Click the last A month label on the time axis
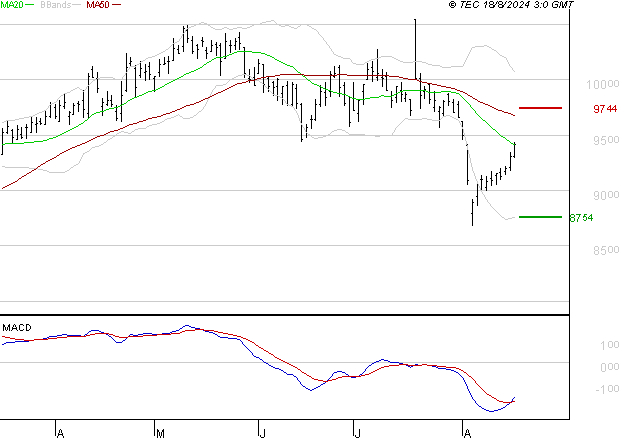The height and width of the screenshot is (440, 627). click(x=467, y=434)
